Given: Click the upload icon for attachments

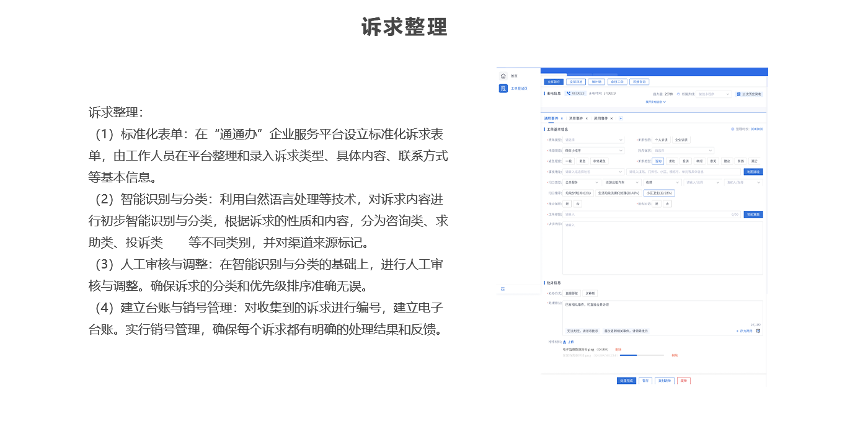Looking at the screenshot, I should pyautogui.click(x=564, y=342).
